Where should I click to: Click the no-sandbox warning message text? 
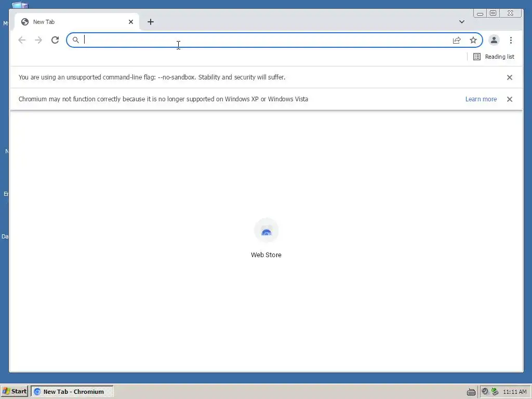coord(152,77)
